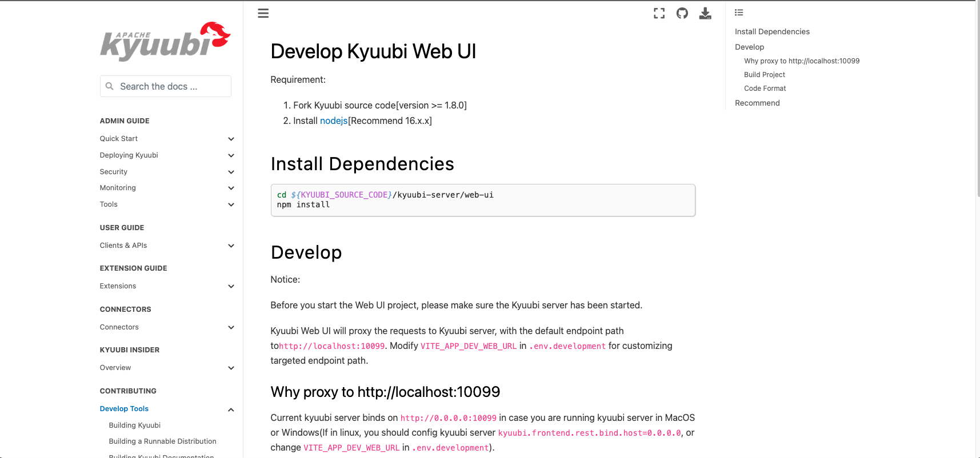Expand the Monitoring section chevron
The height and width of the screenshot is (458, 980).
point(231,188)
